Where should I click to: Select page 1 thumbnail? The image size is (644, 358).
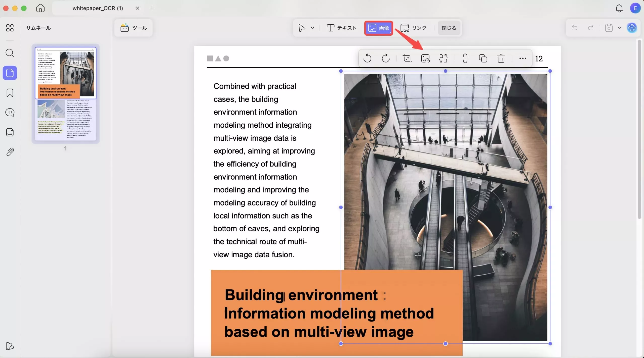[x=65, y=93]
